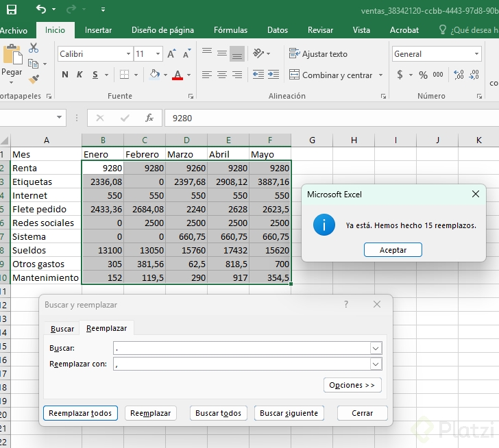499x448 pixels.
Task: Click the increase indent icon
Action: (273, 75)
